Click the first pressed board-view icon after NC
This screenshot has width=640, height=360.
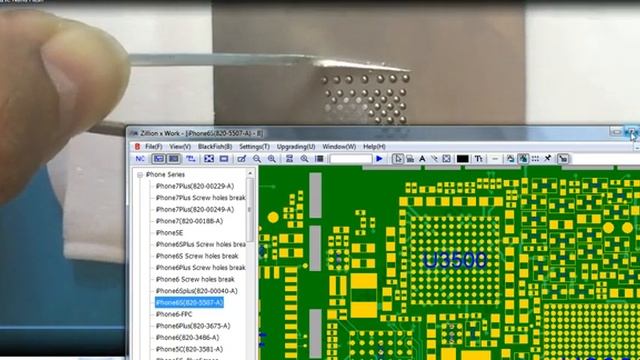(159, 159)
